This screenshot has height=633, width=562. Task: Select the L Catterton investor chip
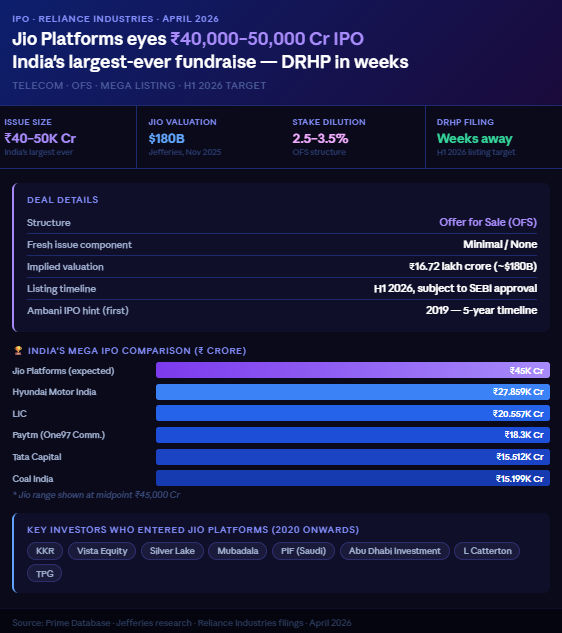(487, 551)
